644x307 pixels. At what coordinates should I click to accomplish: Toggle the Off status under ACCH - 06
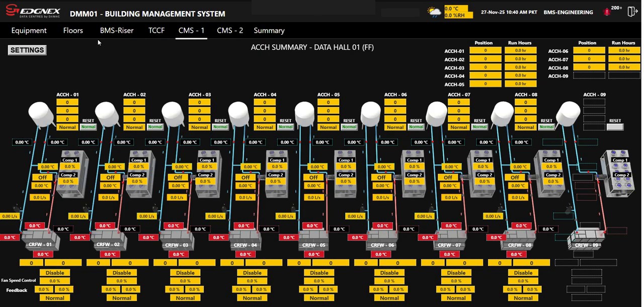click(x=381, y=177)
